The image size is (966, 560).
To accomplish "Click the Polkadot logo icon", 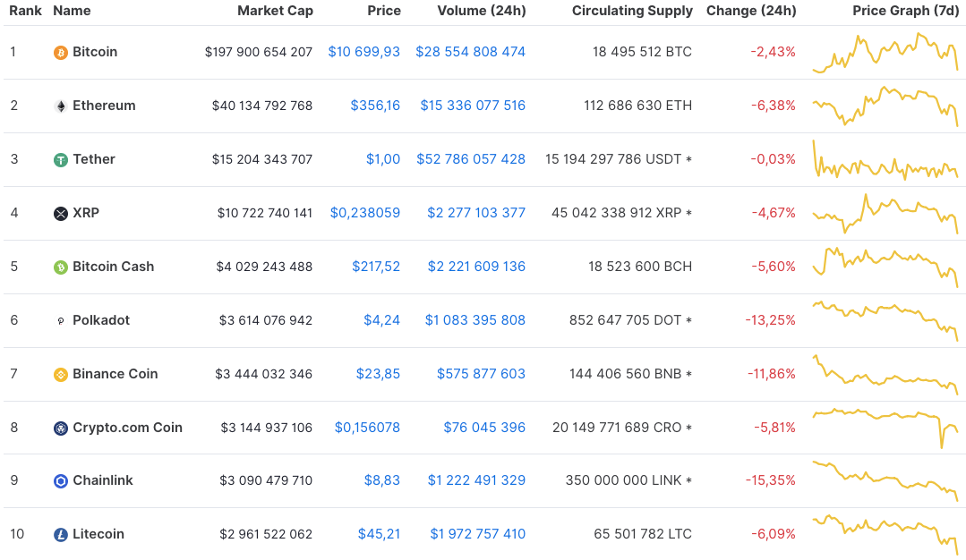I will [59, 320].
